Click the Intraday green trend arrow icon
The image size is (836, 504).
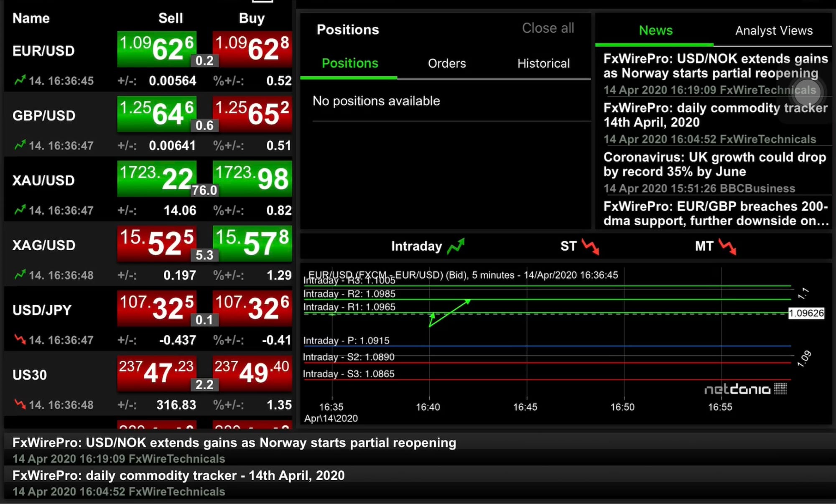456,246
